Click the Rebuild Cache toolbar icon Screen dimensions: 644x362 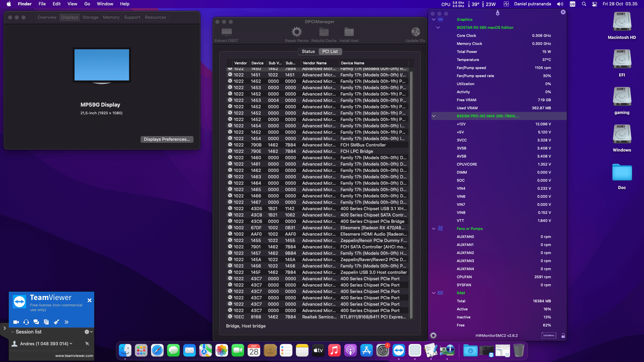click(324, 32)
